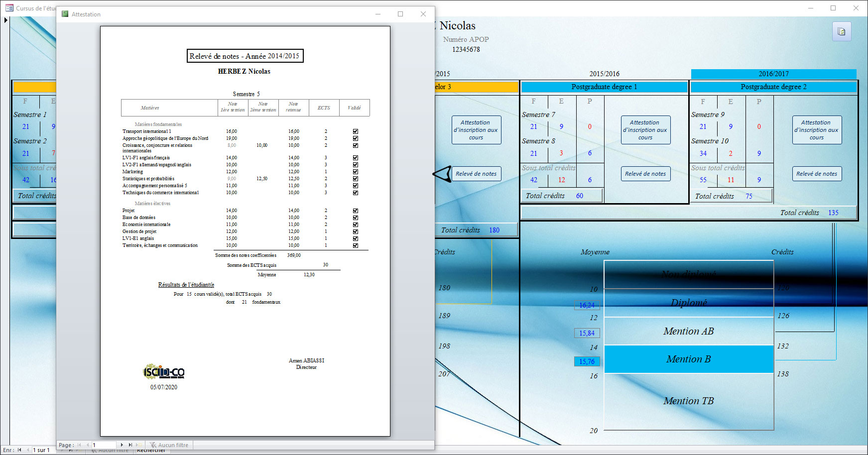Toggle Validé checkbox for Marketing row
Viewport: 868px width, 455px height.
pyautogui.click(x=356, y=172)
